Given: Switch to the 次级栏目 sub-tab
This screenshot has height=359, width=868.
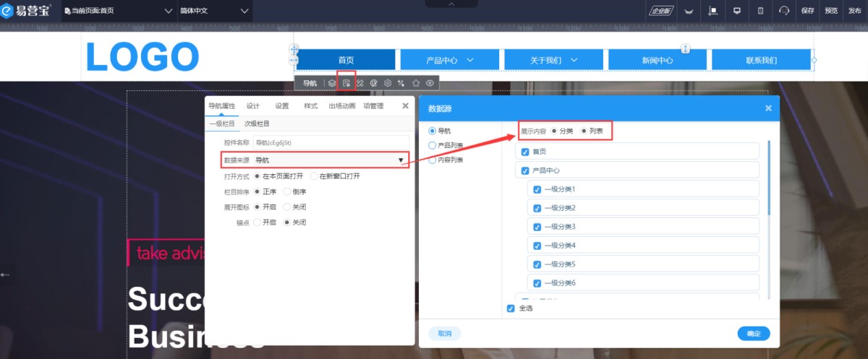Looking at the screenshot, I should tap(257, 124).
